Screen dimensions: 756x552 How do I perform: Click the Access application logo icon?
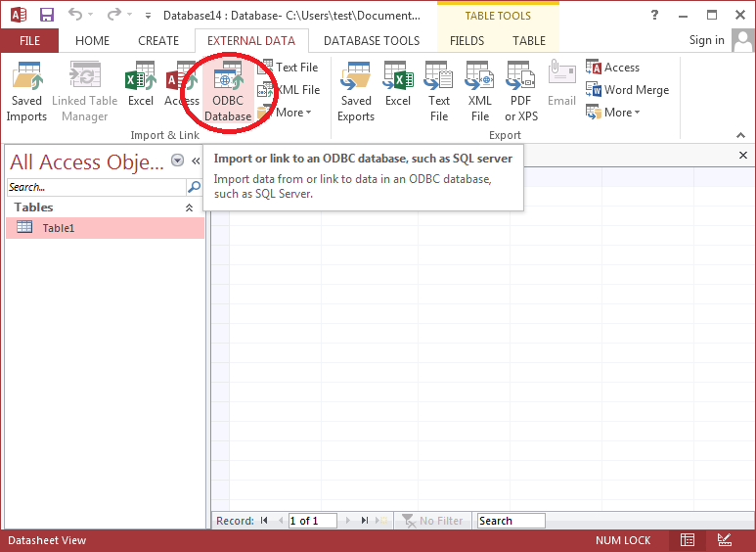tap(19, 15)
